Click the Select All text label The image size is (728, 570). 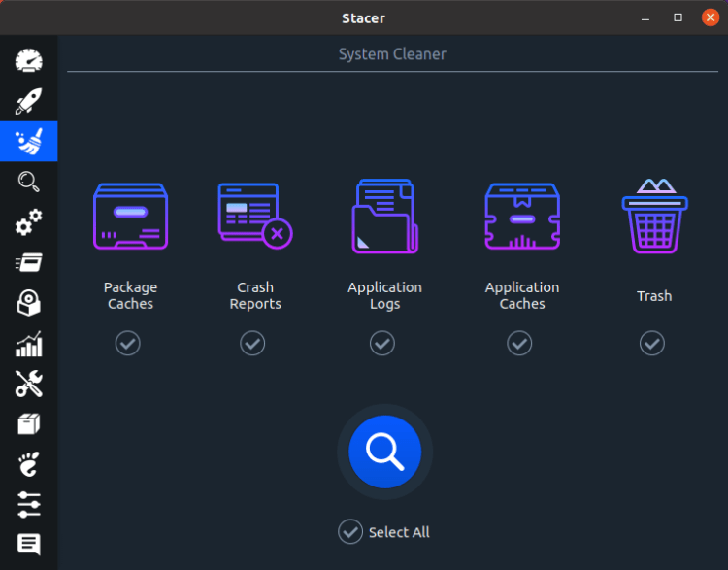tap(399, 532)
